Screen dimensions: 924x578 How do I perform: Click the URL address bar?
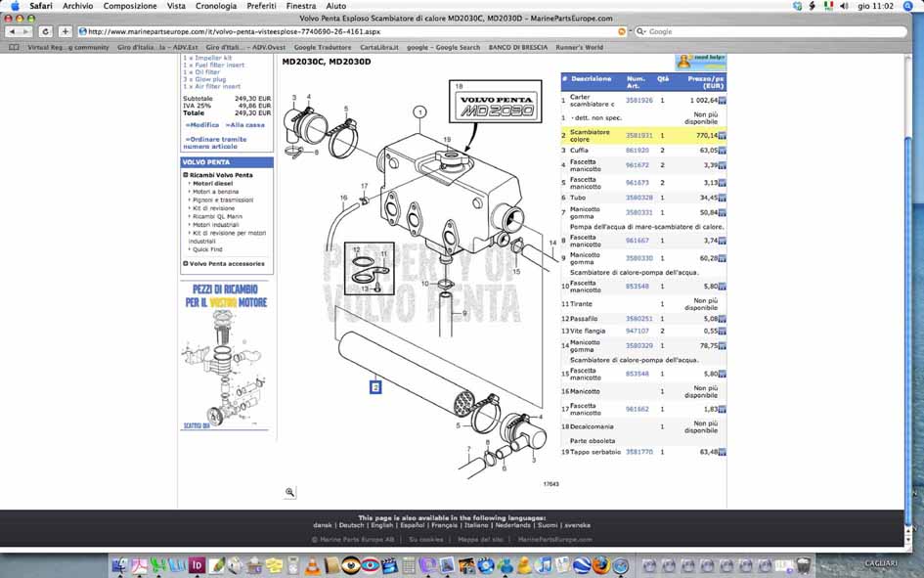pyautogui.click(x=351, y=32)
